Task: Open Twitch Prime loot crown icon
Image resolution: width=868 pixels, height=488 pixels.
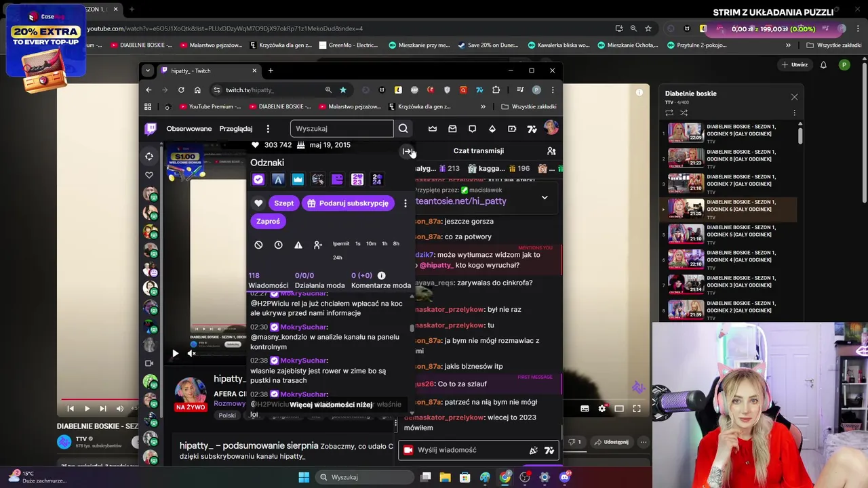Action: click(x=433, y=129)
